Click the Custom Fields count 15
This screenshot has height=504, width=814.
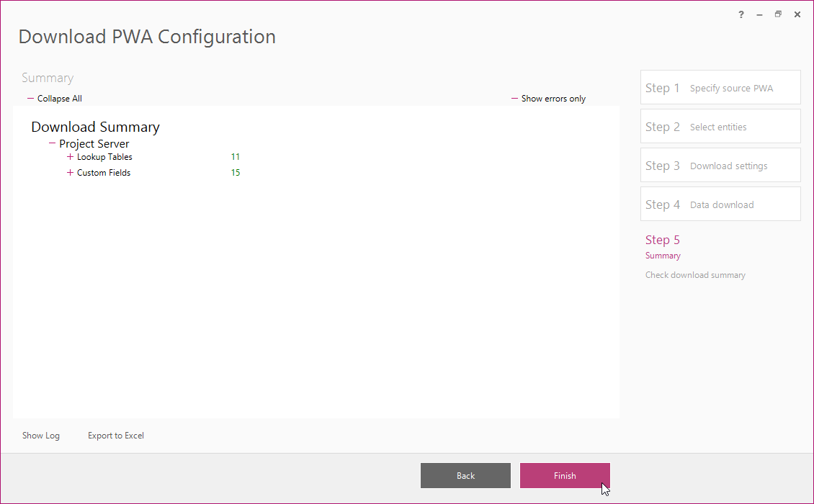click(x=235, y=173)
